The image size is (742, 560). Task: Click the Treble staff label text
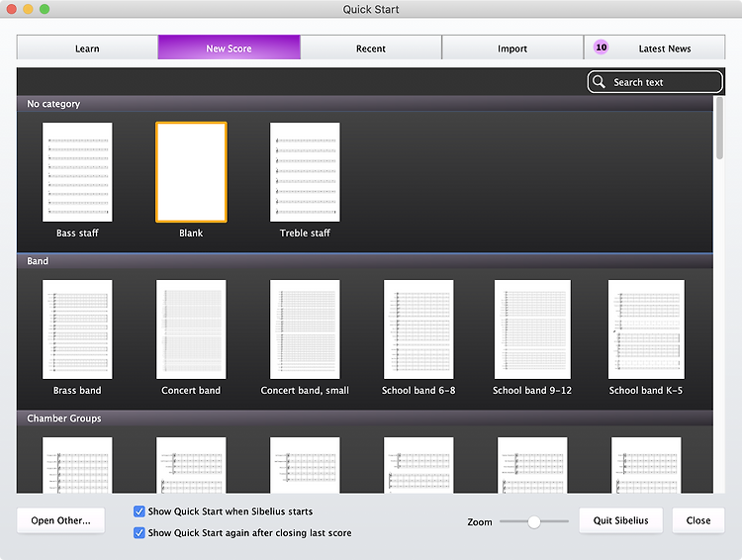305,233
